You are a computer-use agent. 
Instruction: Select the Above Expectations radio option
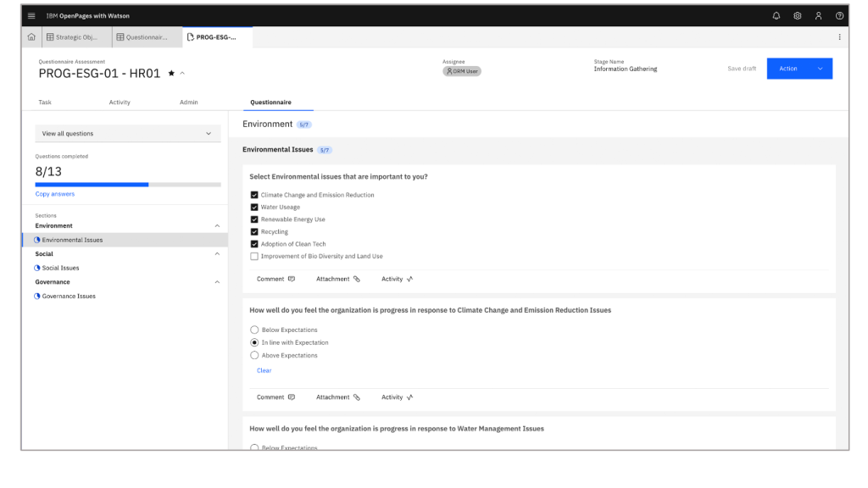[254, 355]
